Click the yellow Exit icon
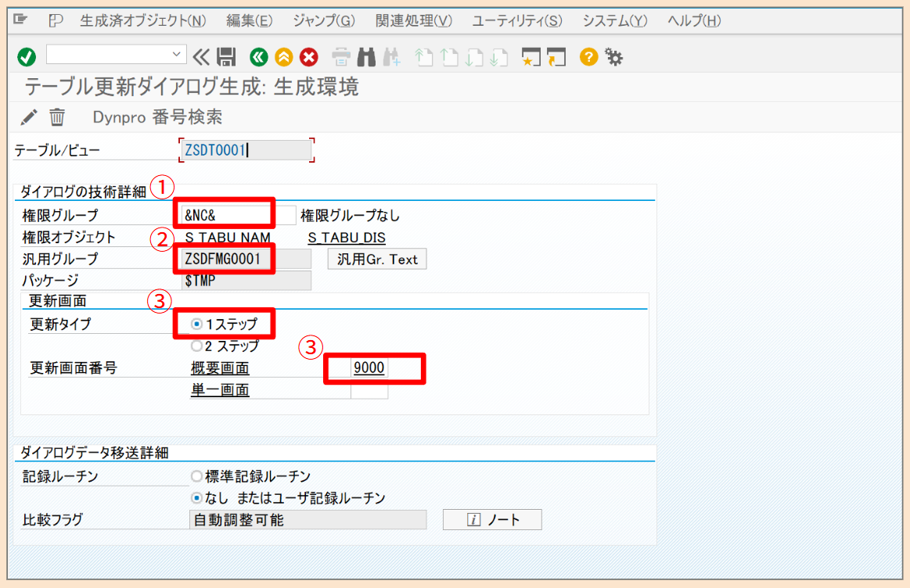910x588 pixels. pyautogui.click(x=283, y=57)
